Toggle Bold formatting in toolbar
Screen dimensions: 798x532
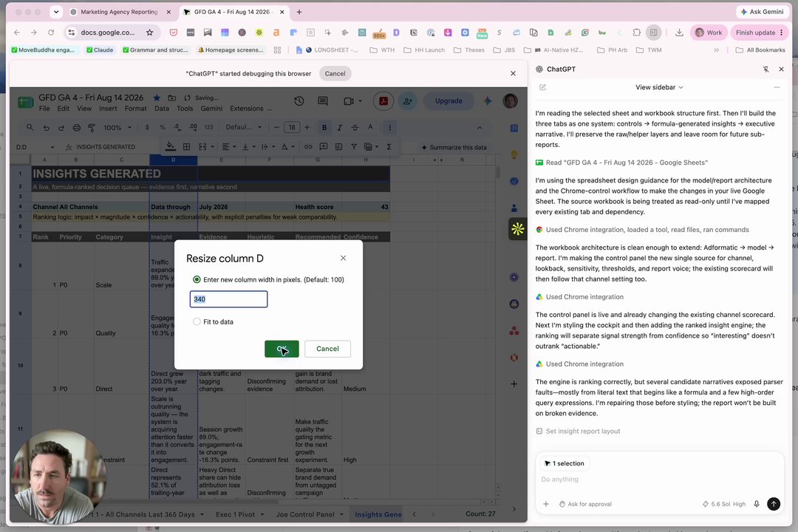pos(324,127)
